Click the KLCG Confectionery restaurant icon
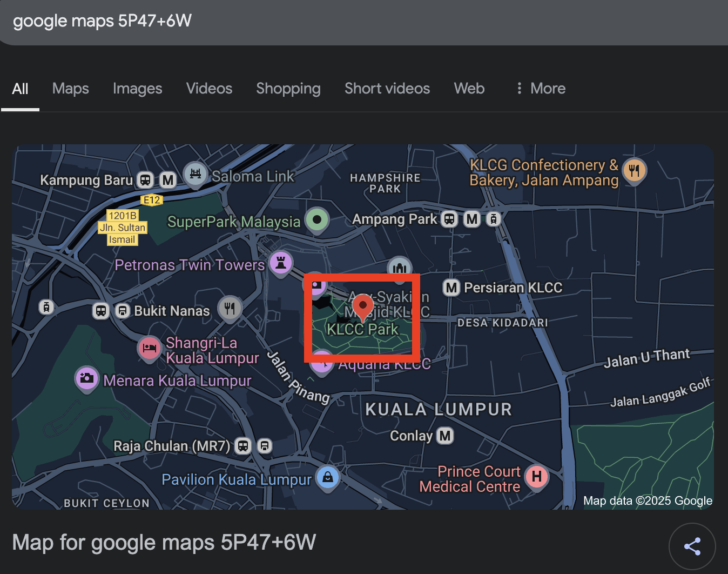728x574 pixels. [x=634, y=171]
